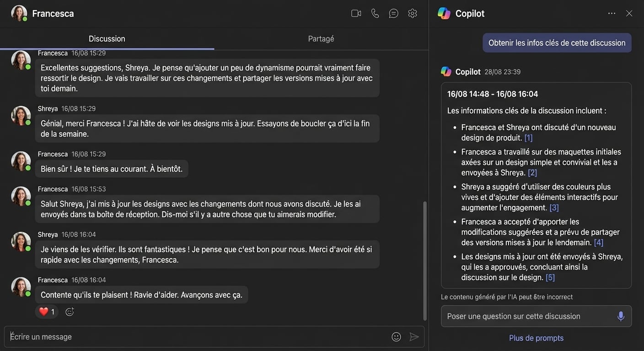Start an audio call from the header
644x351 pixels.
(375, 13)
